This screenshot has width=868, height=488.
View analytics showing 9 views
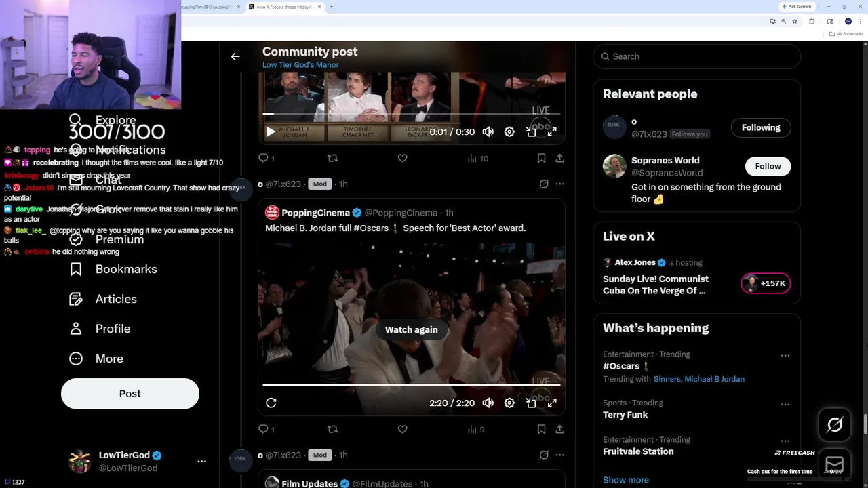coord(476,429)
